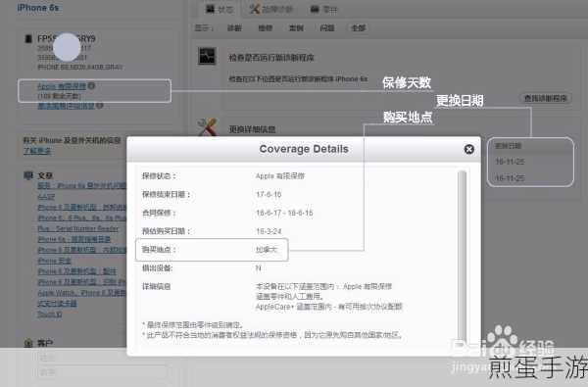The height and width of the screenshot is (387, 588).
Task: Click the wrench and screwdriver repair icon
Action: tap(208, 126)
